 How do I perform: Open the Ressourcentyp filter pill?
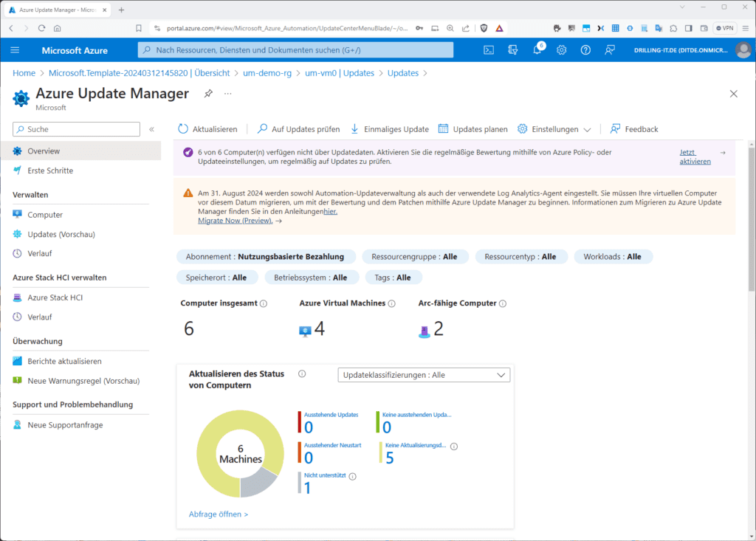(x=520, y=257)
